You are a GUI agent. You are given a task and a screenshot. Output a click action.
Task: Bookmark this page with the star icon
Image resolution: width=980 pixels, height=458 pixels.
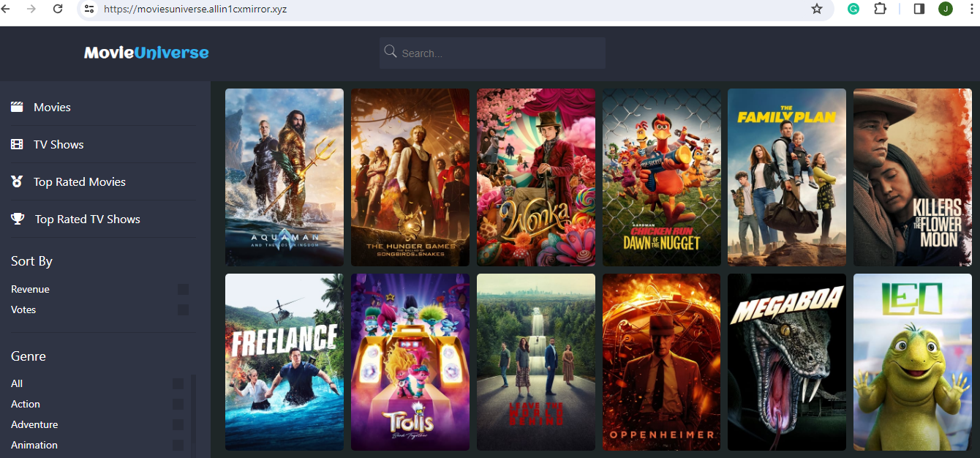coord(817,9)
